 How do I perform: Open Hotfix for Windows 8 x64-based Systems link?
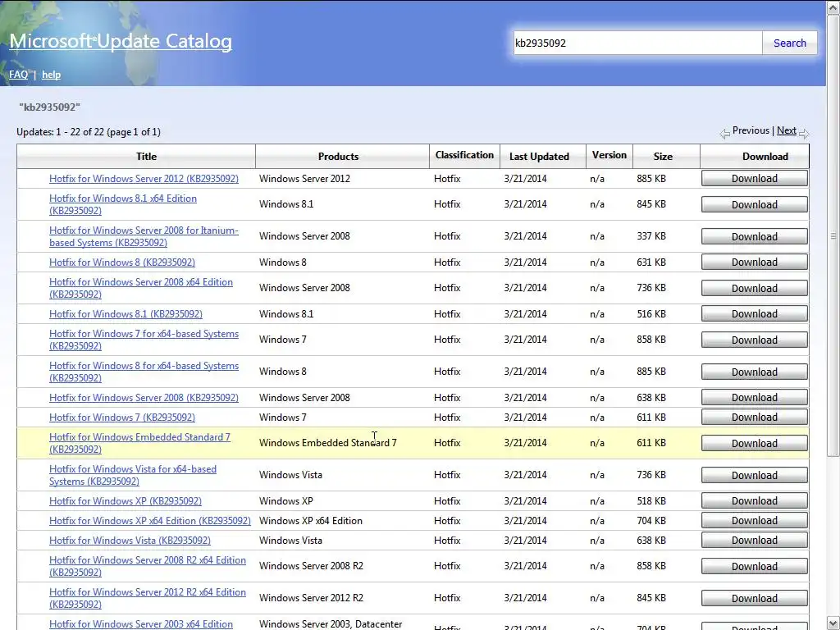[144, 372]
